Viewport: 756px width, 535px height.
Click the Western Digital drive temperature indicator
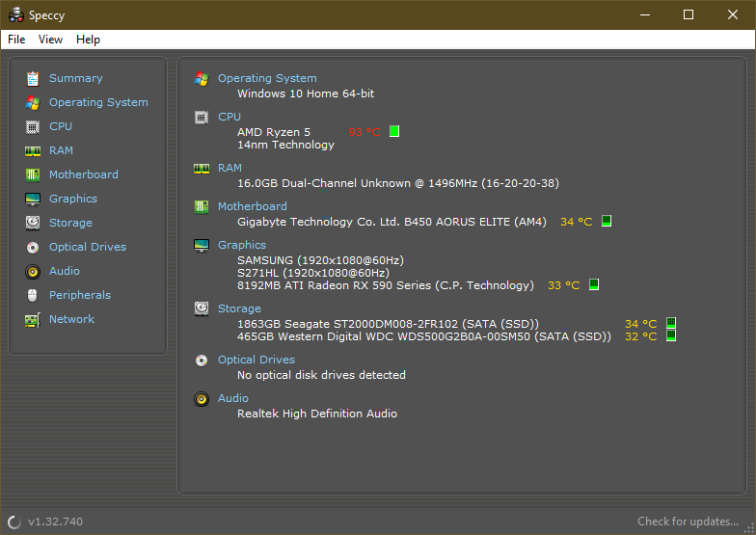point(671,335)
